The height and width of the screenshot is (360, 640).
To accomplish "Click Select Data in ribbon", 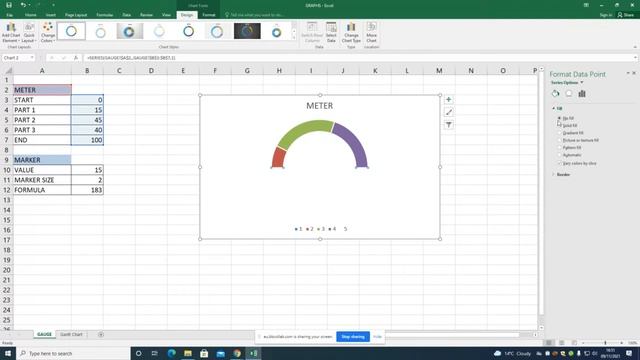I will [x=331, y=33].
